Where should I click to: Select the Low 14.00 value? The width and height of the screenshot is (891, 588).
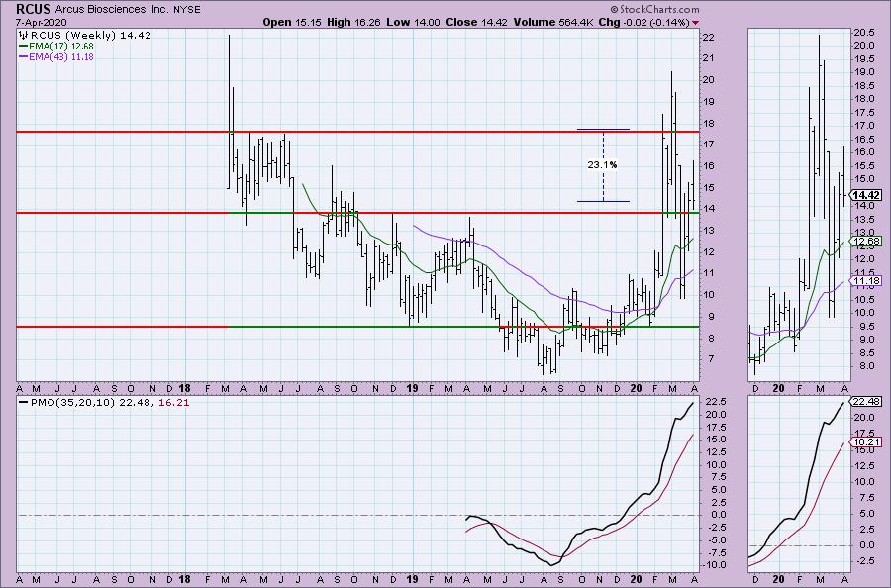coord(413,22)
